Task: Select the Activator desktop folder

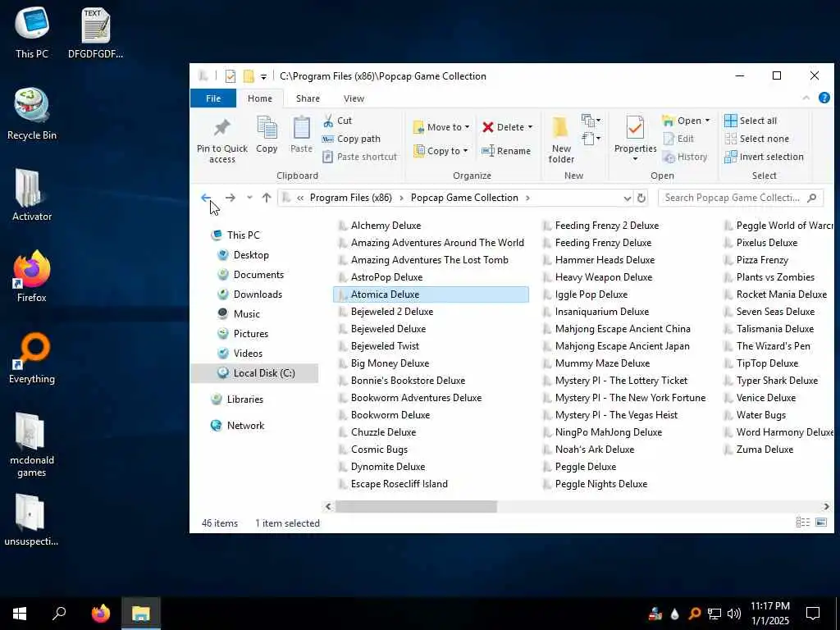Action: 32,195
